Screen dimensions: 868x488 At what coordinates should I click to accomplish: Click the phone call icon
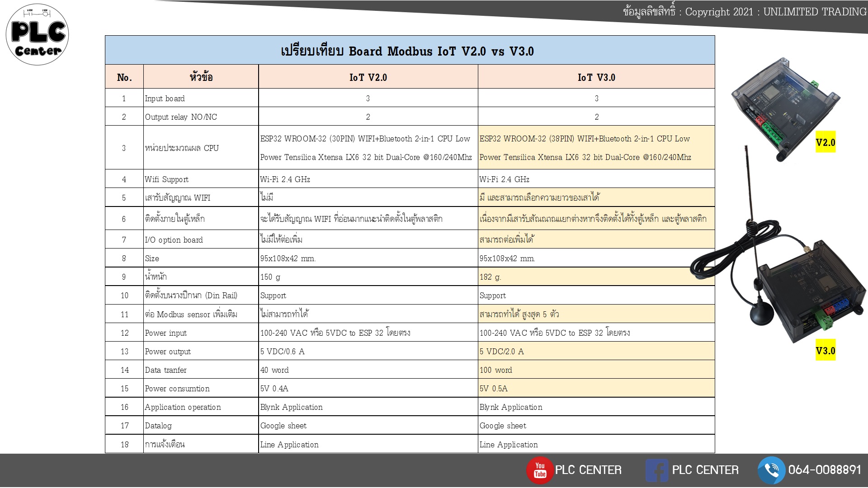click(x=771, y=470)
